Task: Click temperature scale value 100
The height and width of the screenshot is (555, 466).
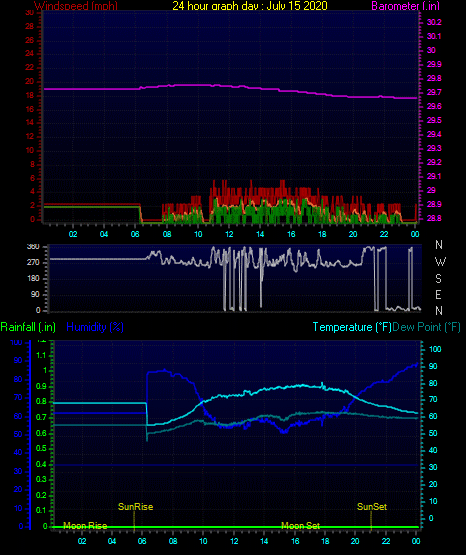Action: [435, 349]
